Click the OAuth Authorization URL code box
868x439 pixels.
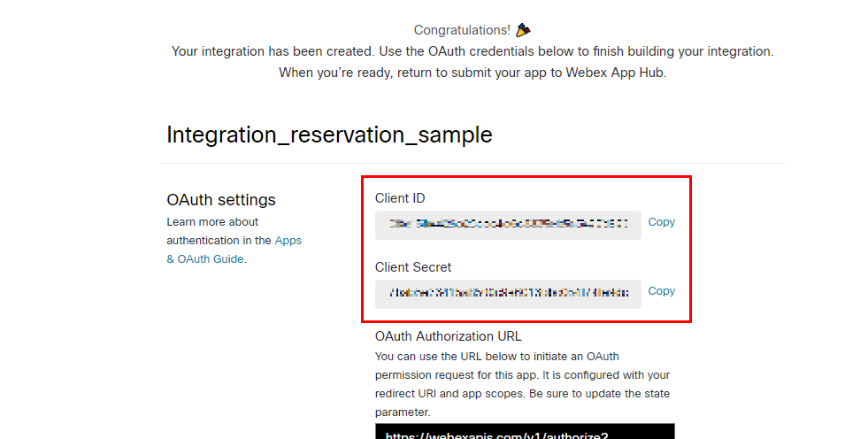(x=525, y=431)
